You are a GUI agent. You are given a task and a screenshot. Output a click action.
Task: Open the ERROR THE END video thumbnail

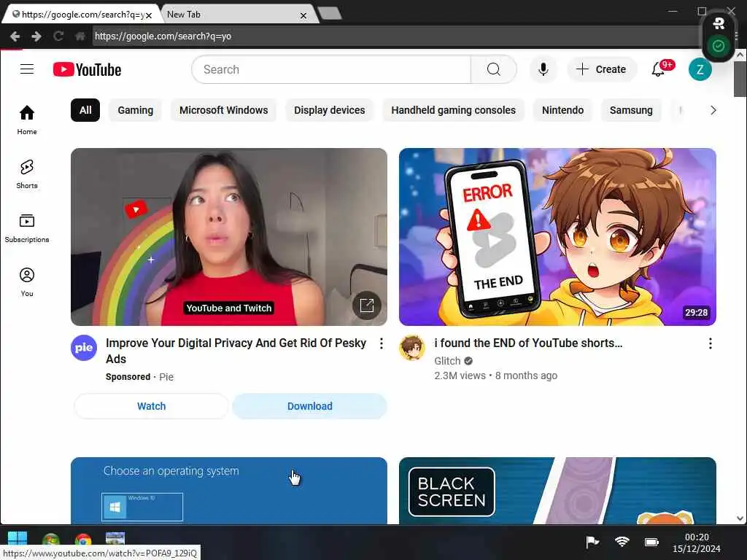pos(557,237)
